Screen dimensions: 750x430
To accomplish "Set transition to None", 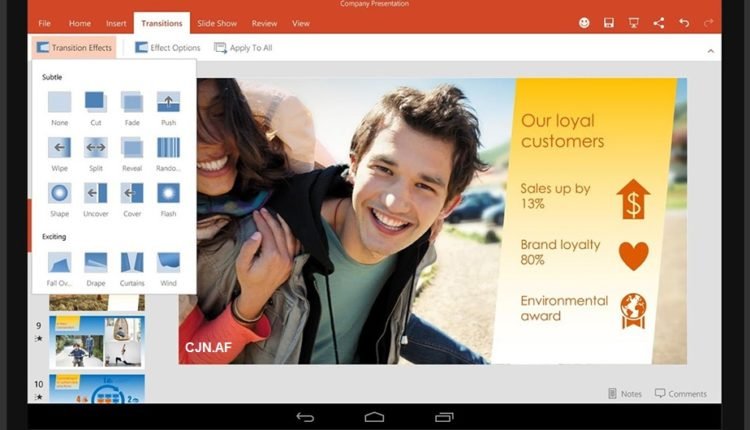I will pos(60,102).
